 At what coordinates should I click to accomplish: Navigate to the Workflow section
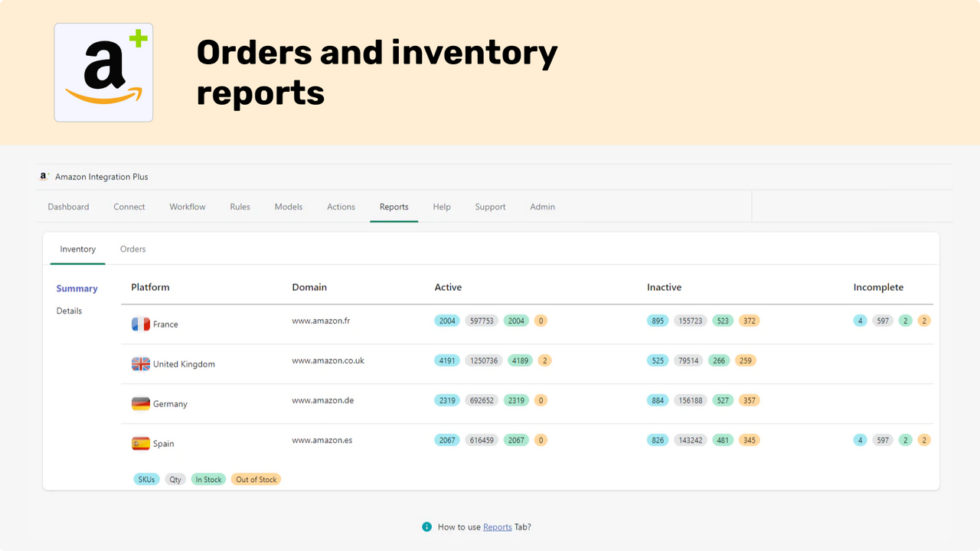[187, 206]
